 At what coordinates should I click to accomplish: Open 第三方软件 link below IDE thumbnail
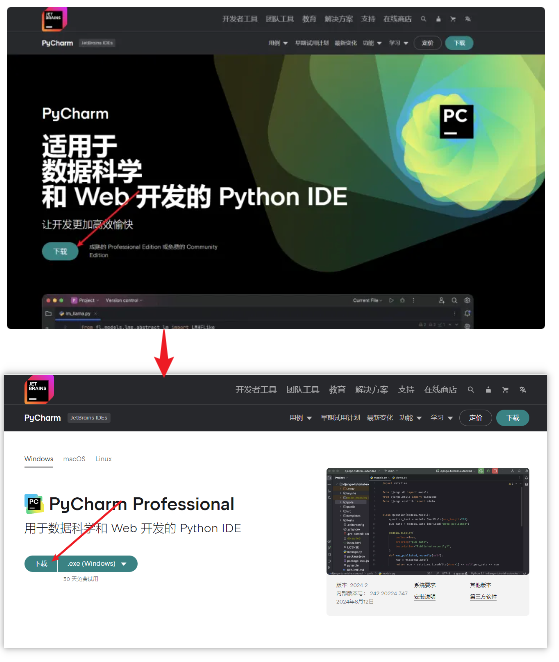point(483,597)
